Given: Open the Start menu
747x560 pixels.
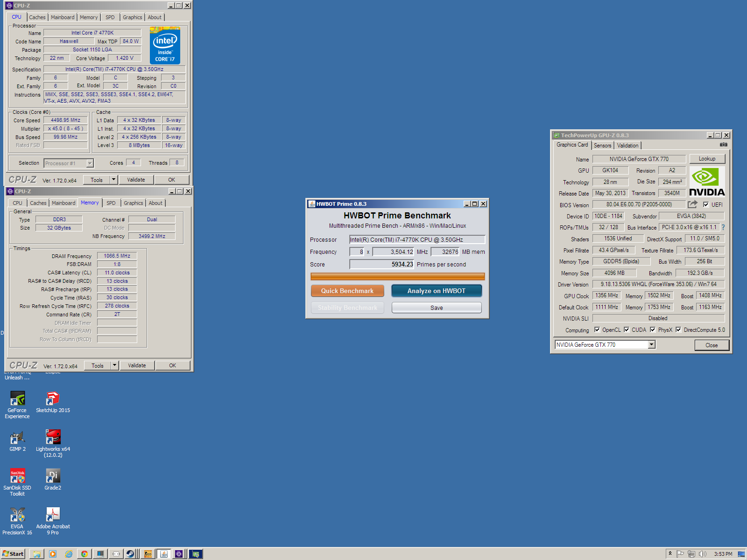Looking at the screenshot, I should [13, 554].
